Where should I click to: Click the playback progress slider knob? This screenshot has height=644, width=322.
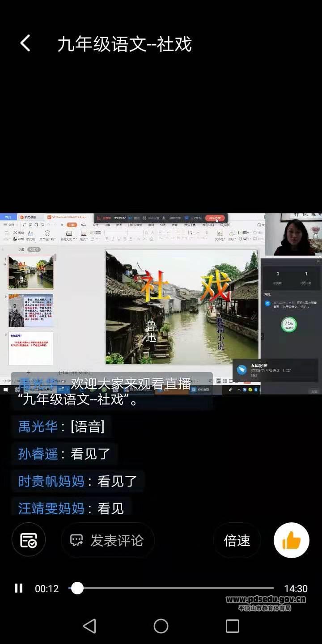click(77, 588)
